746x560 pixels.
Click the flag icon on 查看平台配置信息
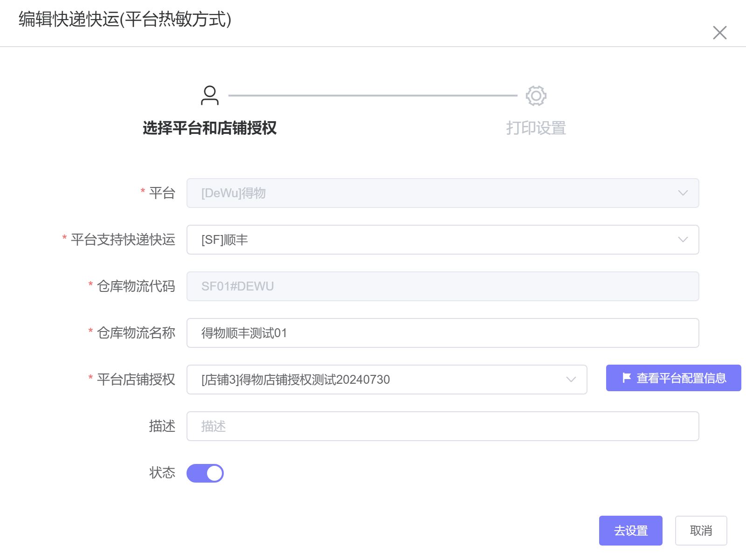627,378
